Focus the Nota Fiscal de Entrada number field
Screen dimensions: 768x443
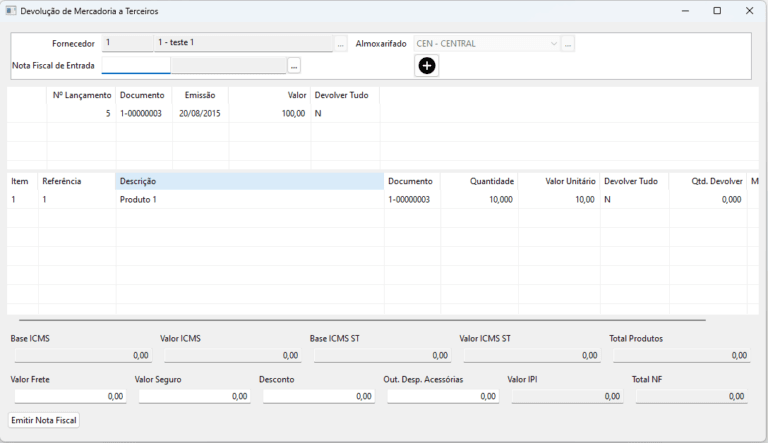[x=136, y=65]
